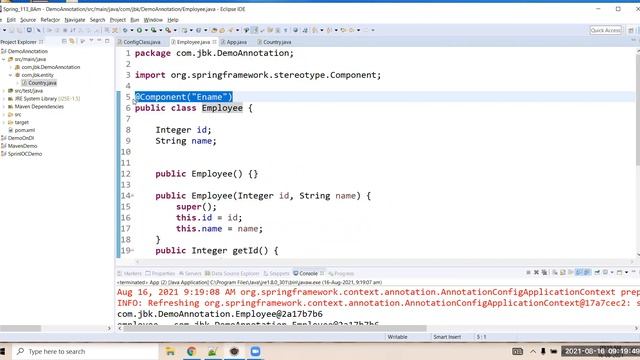Toggle Link with Editor in Project Explorer
Image resolution: width=640 pixels, height=360 pixels.
point(72,42)
